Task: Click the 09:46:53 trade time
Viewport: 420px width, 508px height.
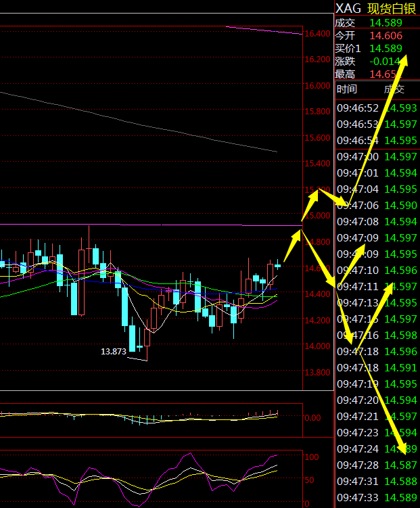Action: pos(358,124)
